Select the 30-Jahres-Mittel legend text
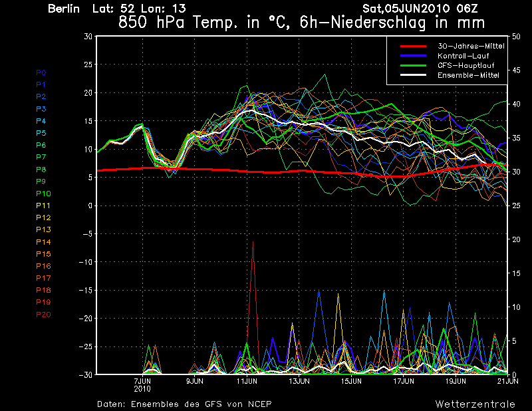This screenshot has height=411, width=532. tap(471, 46)
